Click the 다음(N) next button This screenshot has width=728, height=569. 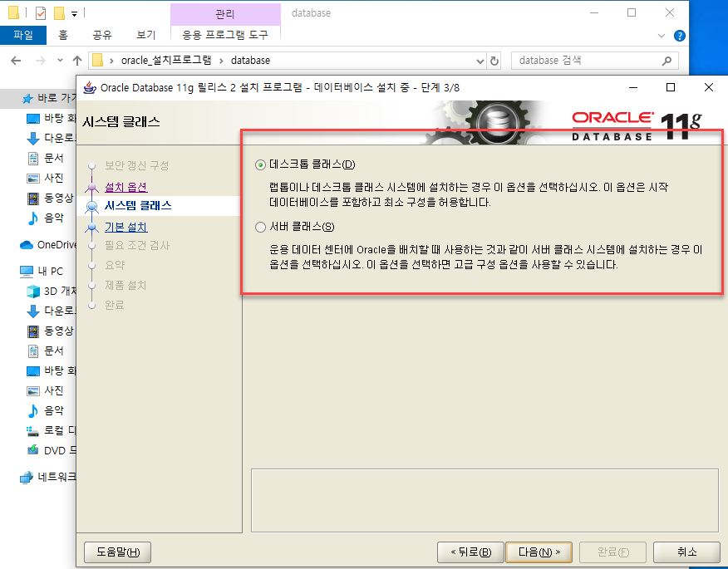tap(539, 552)
